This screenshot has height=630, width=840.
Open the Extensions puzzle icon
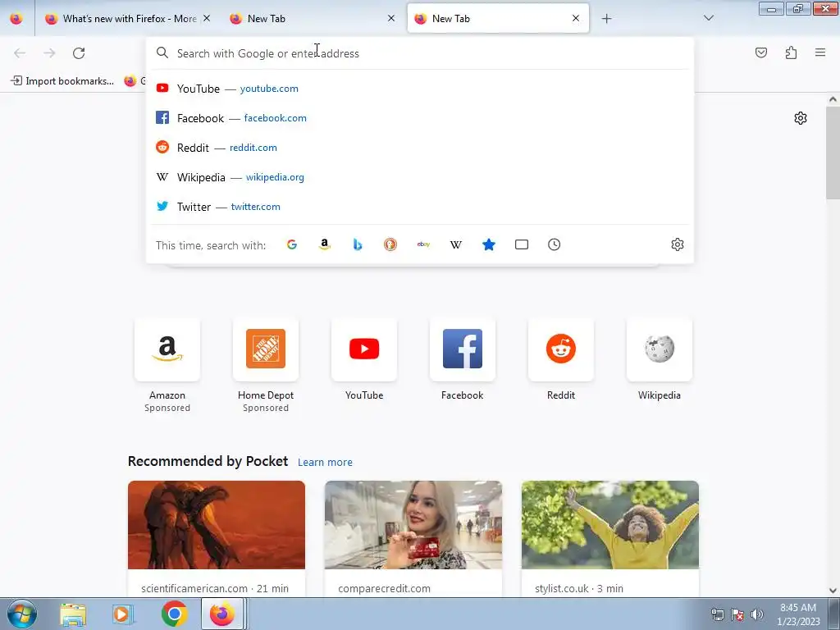pyautogui.click(x=791, y=52)
